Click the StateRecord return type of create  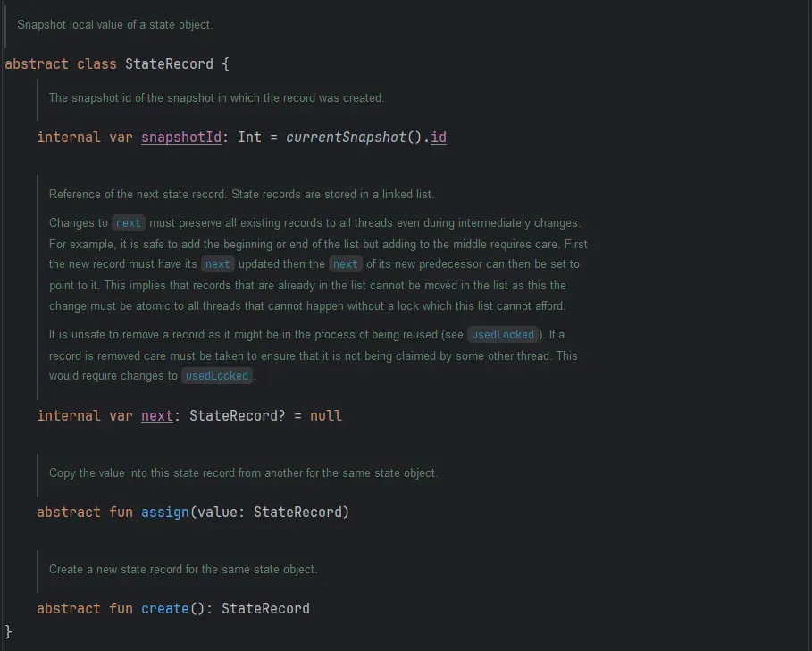point(265,609)
